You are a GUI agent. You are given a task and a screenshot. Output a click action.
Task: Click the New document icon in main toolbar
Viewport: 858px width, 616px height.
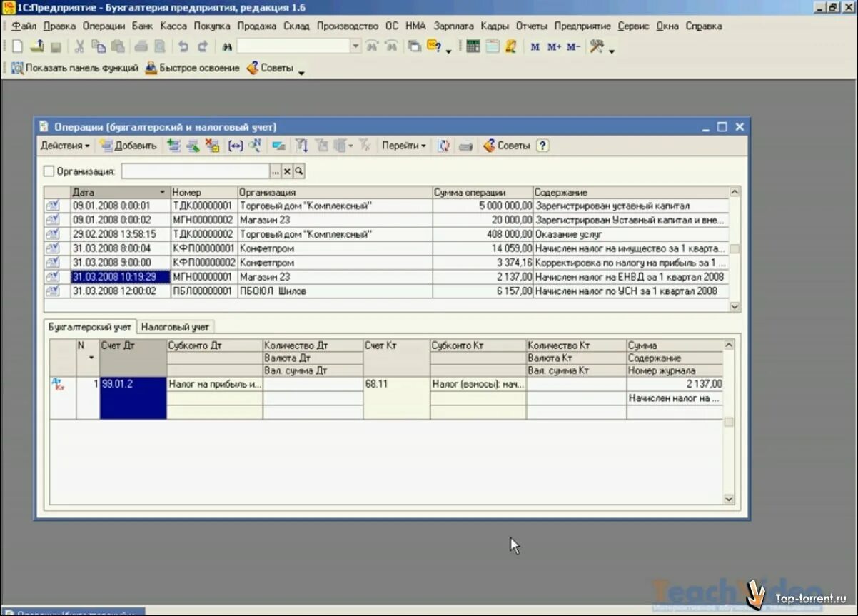pos(18,46)
